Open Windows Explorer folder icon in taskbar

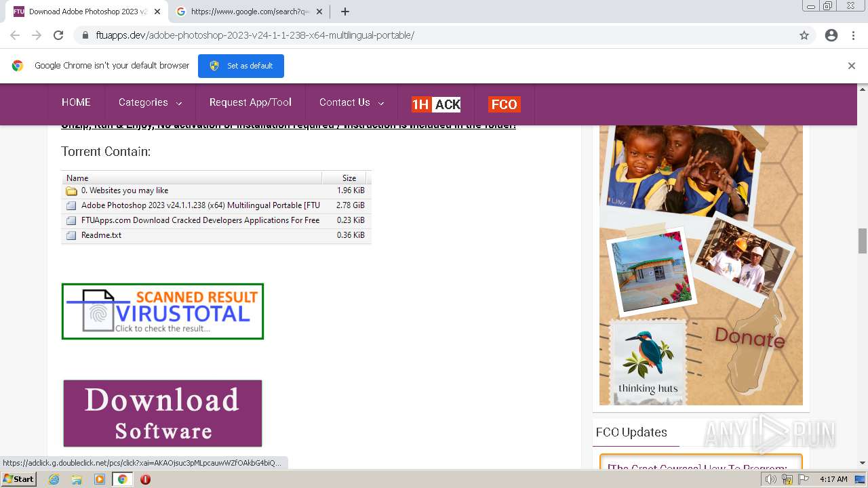point(77,479)
